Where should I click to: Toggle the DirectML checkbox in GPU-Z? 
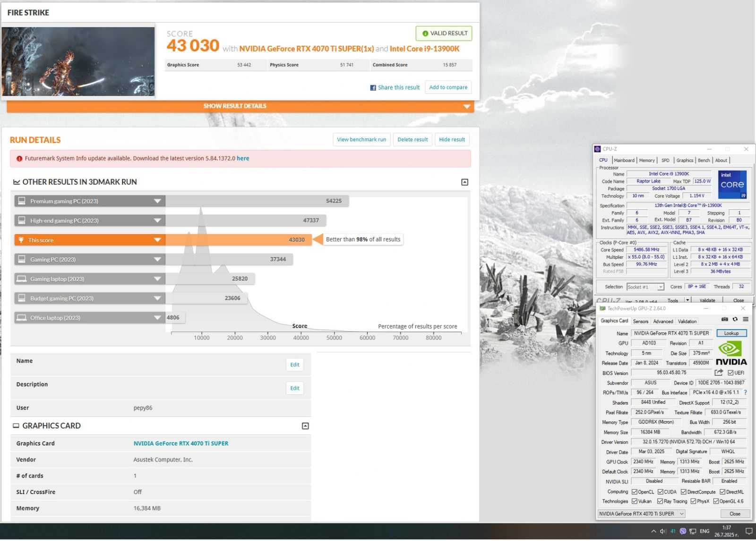click(x=722, y=492)
